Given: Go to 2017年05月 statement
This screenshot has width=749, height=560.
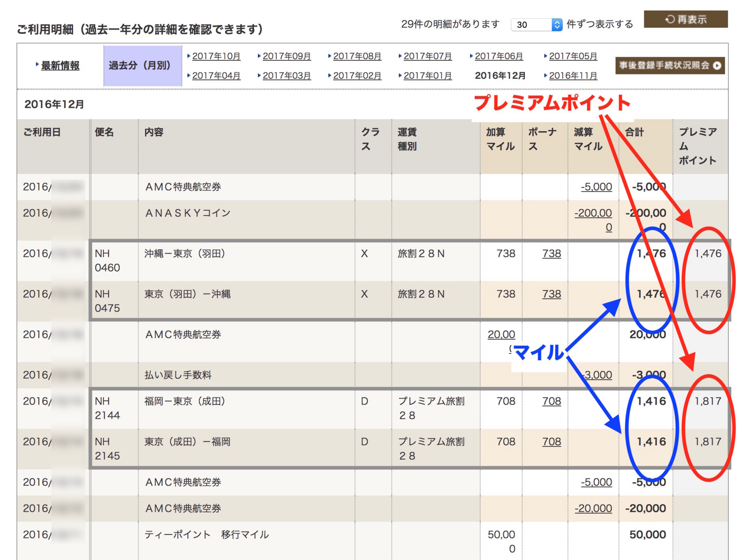Looking at the screenshot, I should coord(573,56).
